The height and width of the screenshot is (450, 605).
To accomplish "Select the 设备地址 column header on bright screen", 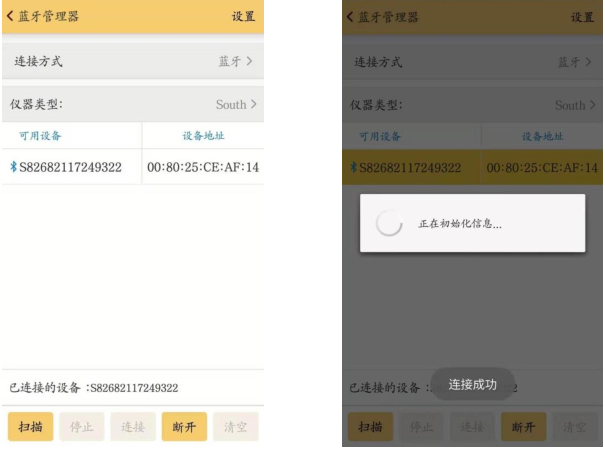I will click(x=203, y=136).
